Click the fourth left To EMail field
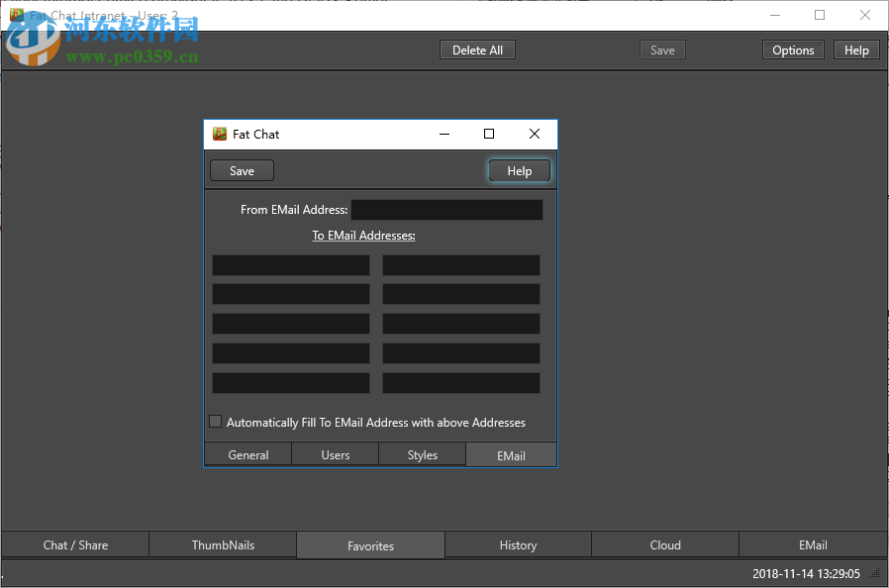 [x=291, y=353]
